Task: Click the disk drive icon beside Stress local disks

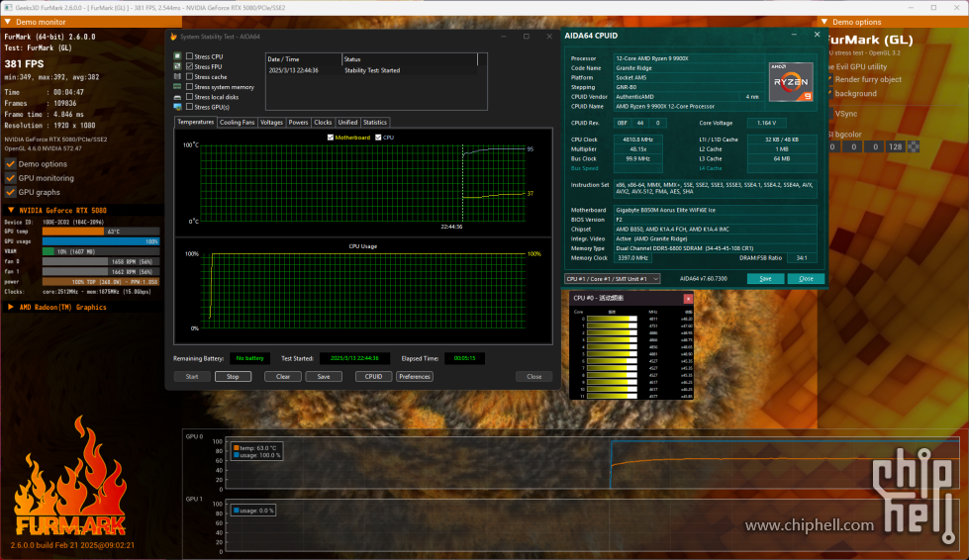Action: 177,97
